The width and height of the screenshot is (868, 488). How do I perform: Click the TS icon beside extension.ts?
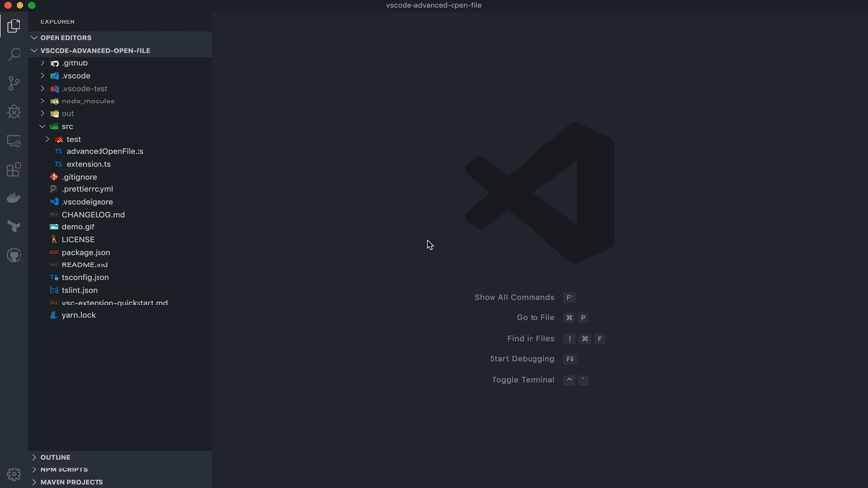coord(59,164)
